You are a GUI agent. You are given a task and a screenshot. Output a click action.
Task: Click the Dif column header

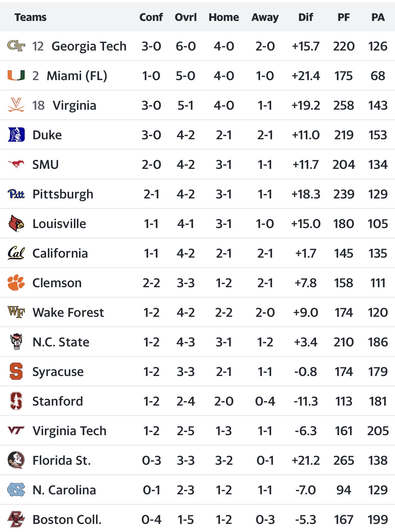tap(306, 17)
